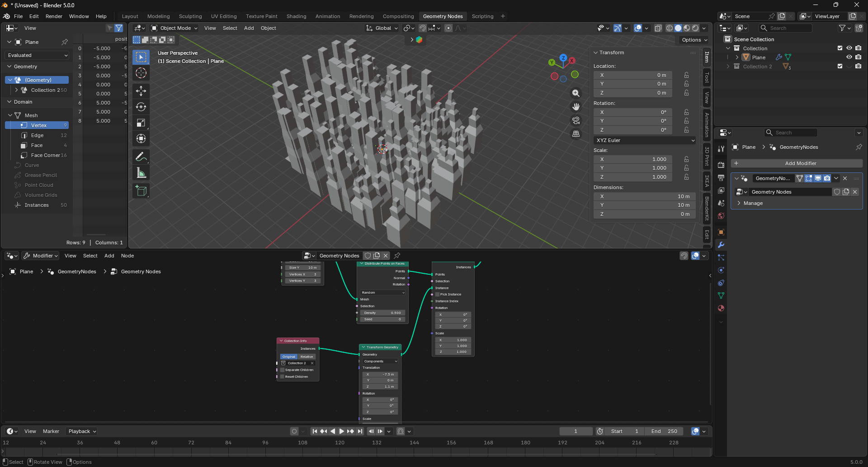Screen dimensions: 868x467
Task: Open the XYZ Euler rotation mode dropdown
Action: pyautogui.click(x=644, y=140)
